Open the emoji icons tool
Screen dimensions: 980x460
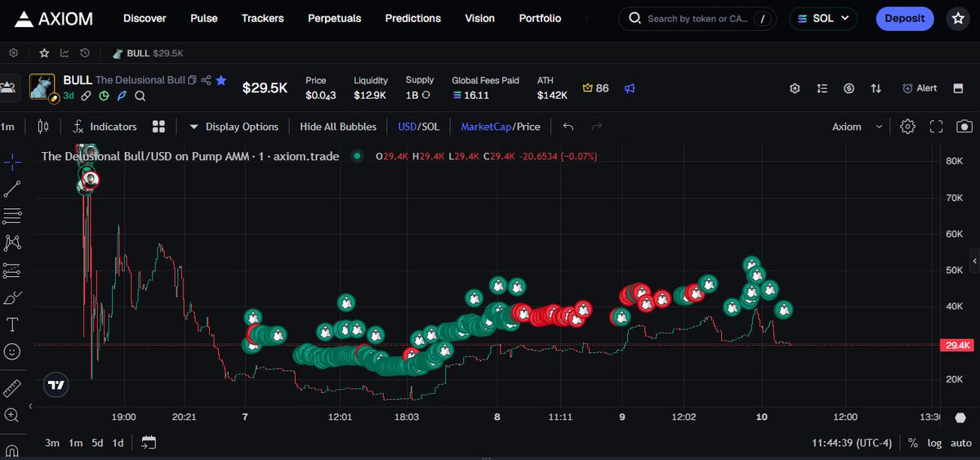12,351
